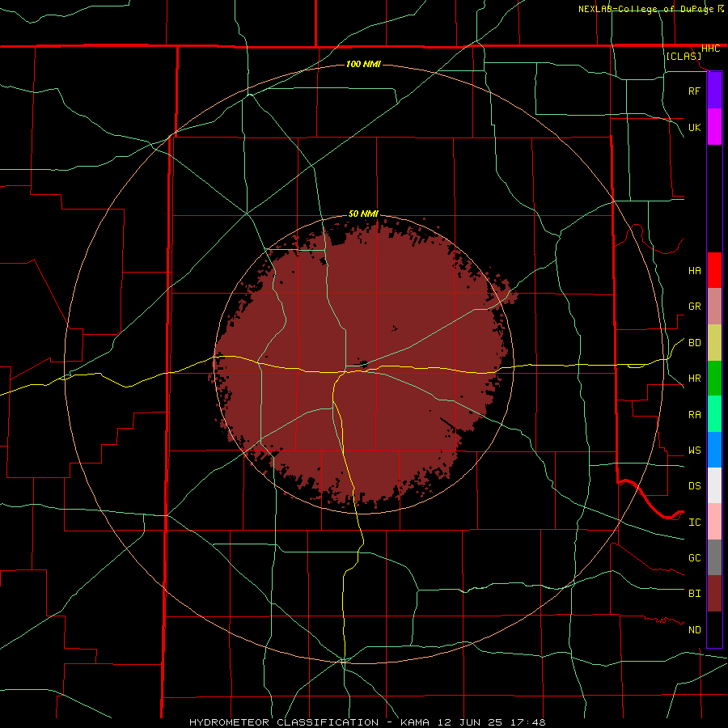Image resolution: width=728 pixels, height=728 pixels.
Task: Click the "HA" legend label
Action: pos(694,270)
